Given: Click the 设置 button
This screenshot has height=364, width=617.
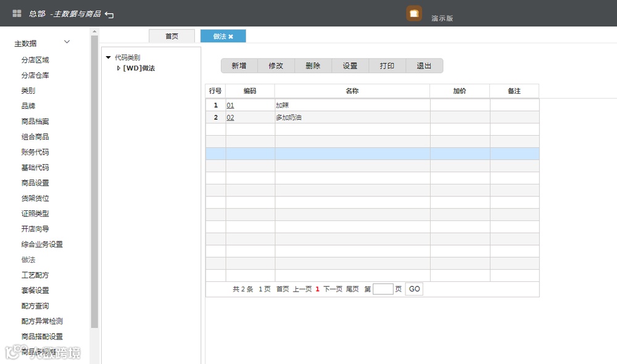Looking at the screenshot, I should [x=350, y=66].
